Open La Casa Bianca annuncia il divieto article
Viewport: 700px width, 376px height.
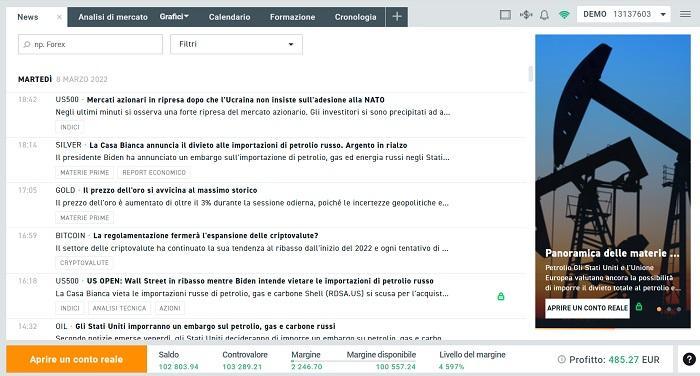point(248,145)
